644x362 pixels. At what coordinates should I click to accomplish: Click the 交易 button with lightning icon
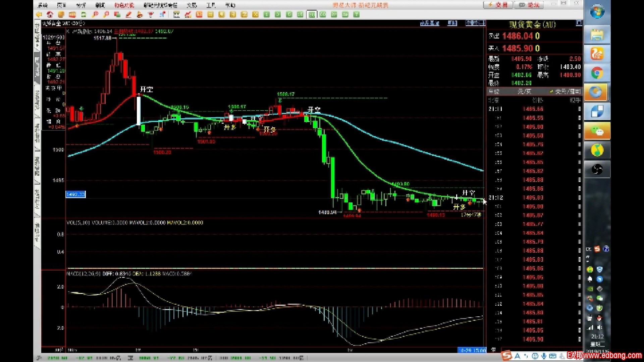click(x=498, y=5)
